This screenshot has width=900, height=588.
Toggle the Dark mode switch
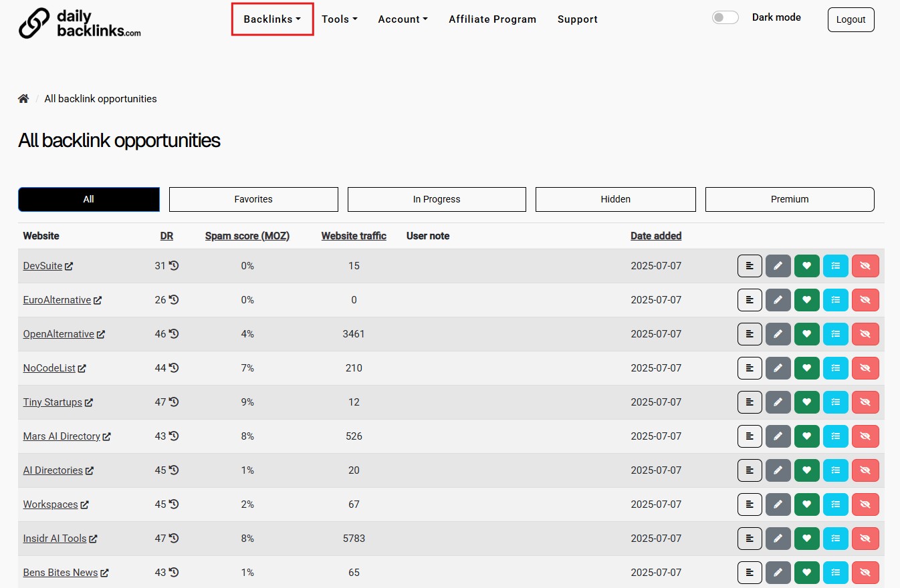725,18
